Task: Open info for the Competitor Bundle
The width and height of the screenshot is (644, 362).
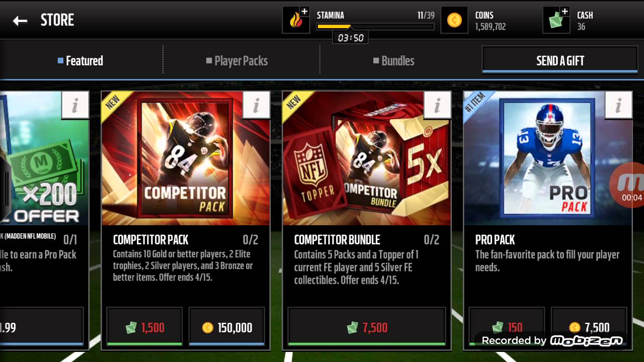Action: [437, 105]
